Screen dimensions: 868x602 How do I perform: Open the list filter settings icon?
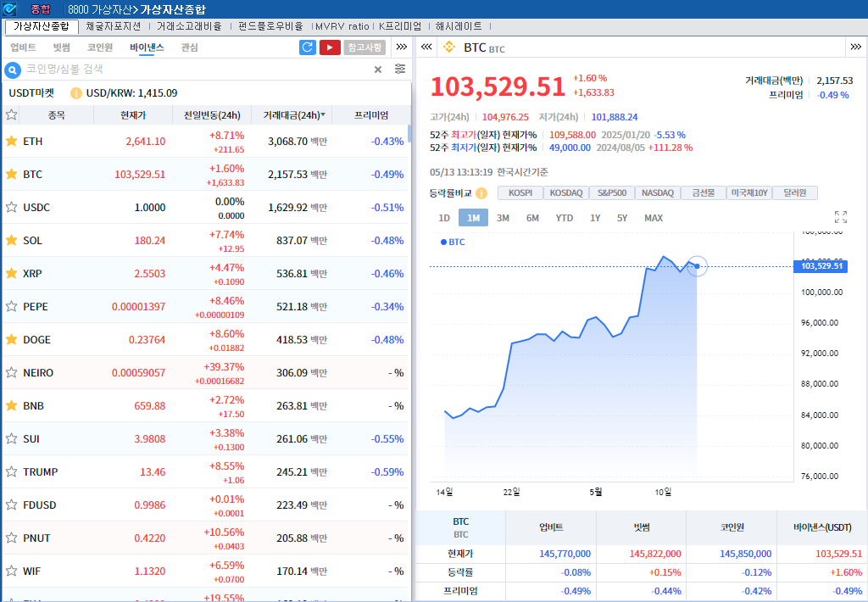point(400,69)
